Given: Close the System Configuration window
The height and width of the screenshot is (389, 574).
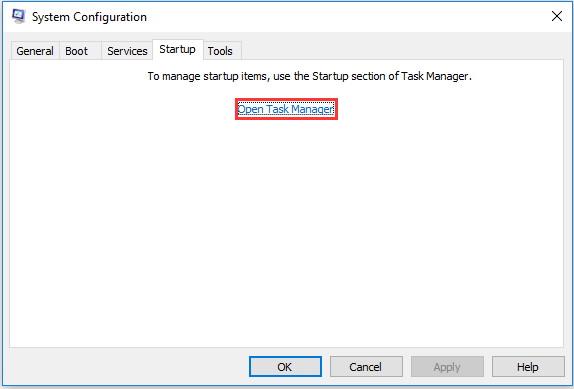Looking at the screenshot, I should coord(557,16).
